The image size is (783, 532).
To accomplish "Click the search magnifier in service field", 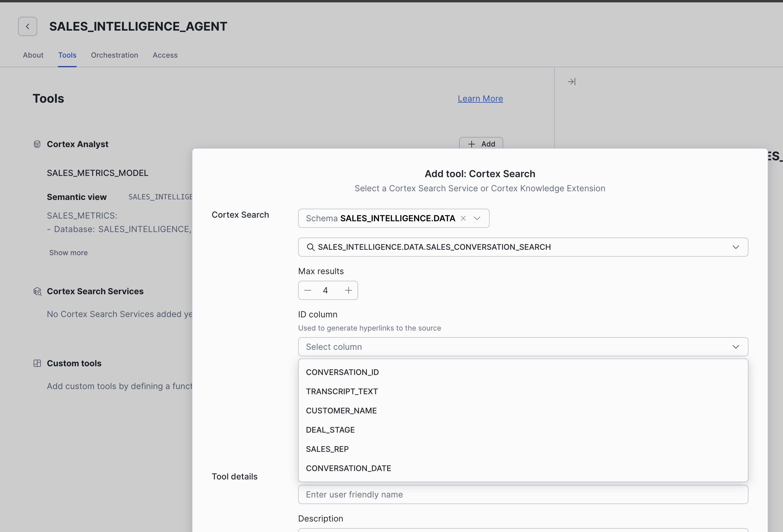I will click(311, 247).
